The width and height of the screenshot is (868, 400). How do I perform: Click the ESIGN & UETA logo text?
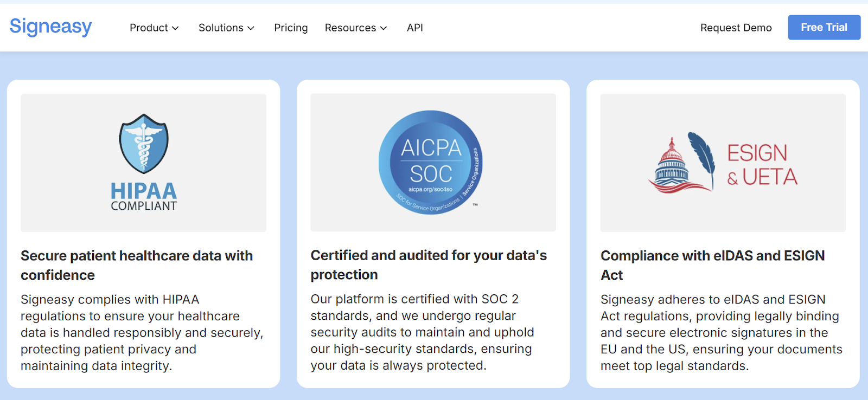(762, 165)
